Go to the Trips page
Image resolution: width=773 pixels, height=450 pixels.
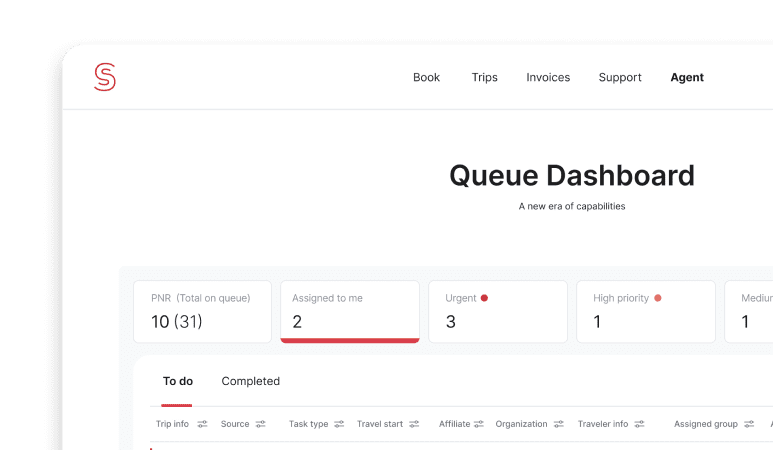[x=485, y=77]
